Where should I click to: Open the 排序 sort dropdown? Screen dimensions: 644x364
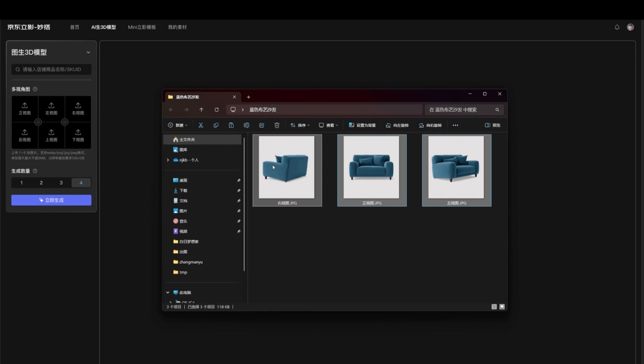(x=300, y=125)
